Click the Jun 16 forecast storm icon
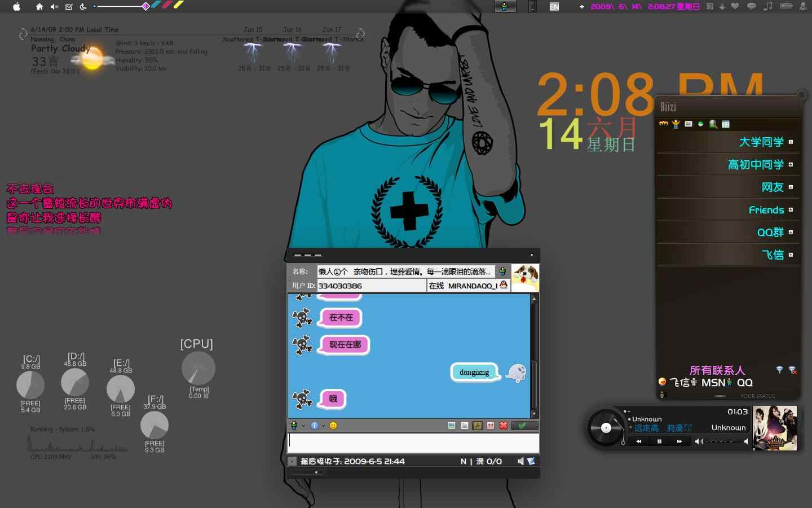 point(292,53)
